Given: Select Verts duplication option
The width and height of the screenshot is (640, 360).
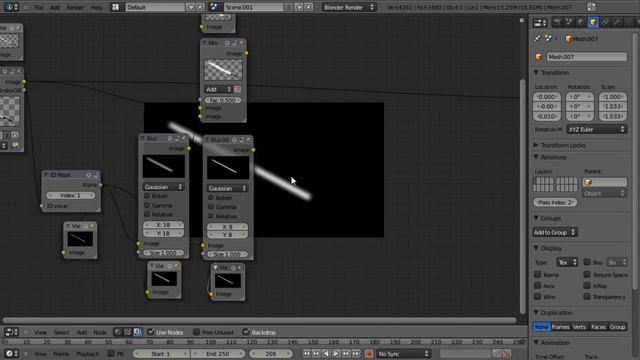Looking at the screenshot, I should (x=579, y=327).
